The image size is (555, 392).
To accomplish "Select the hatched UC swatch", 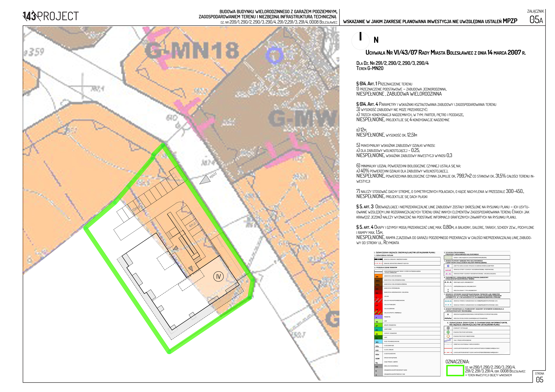I will (x=379, y=300).
